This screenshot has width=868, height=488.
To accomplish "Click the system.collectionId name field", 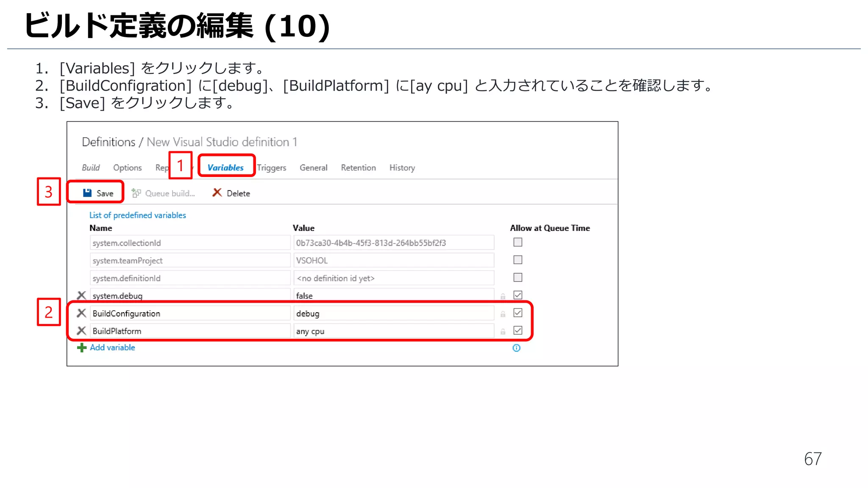I will [x=190, y=243].
